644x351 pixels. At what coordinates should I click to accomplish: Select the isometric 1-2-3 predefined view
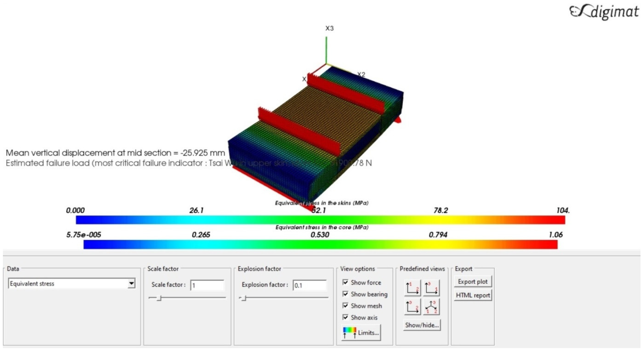(x=431, y=307)
